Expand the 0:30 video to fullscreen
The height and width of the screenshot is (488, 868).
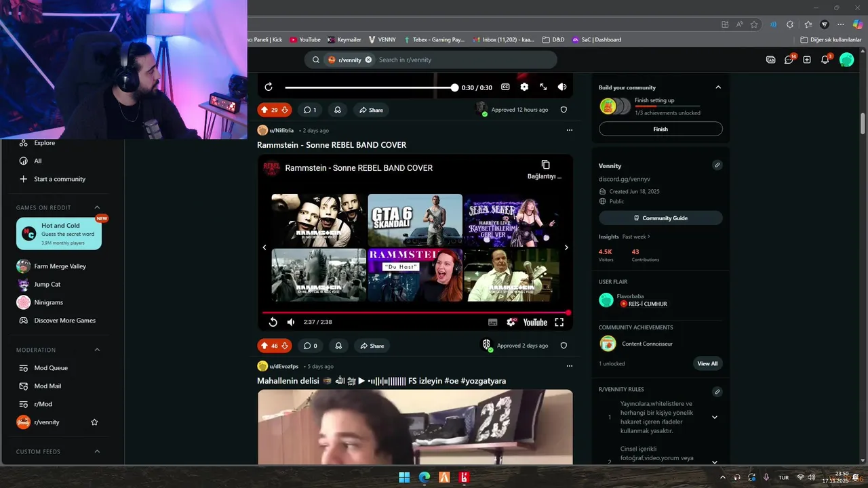tap(543, 87)
